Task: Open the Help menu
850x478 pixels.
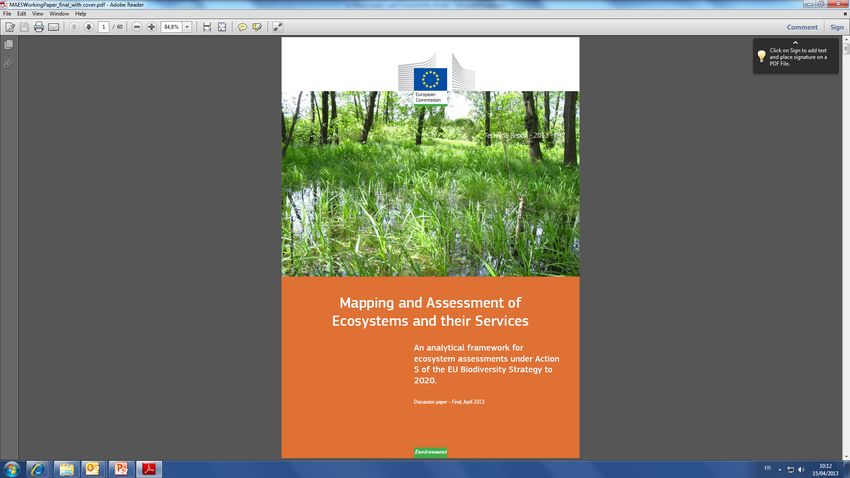Action: (x=81, y=14)
